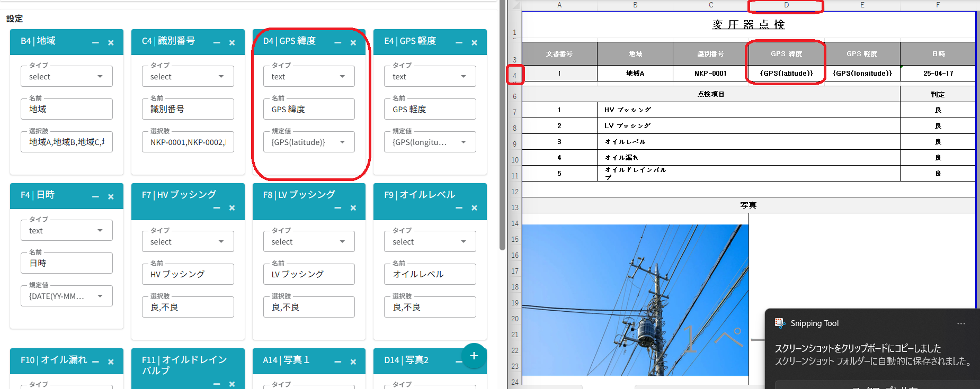Select spreadsheet row 4 header
Screen dimensions: 980x389
[x=514, y=75]
